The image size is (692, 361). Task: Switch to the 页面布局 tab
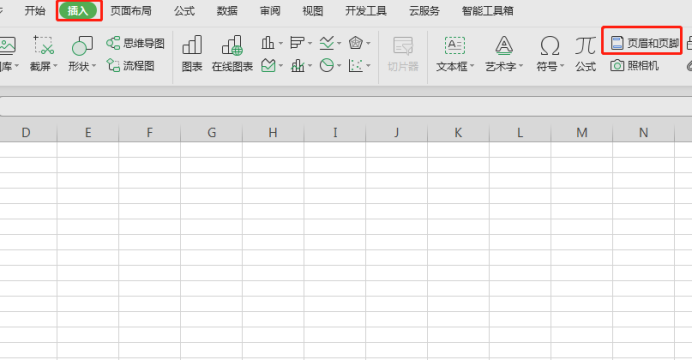click(x=131, y=11)
